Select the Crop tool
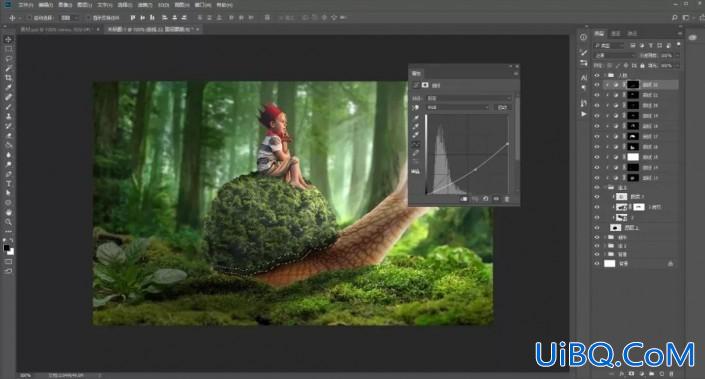Viewport: 705px width, 379px height. (9, 78)
